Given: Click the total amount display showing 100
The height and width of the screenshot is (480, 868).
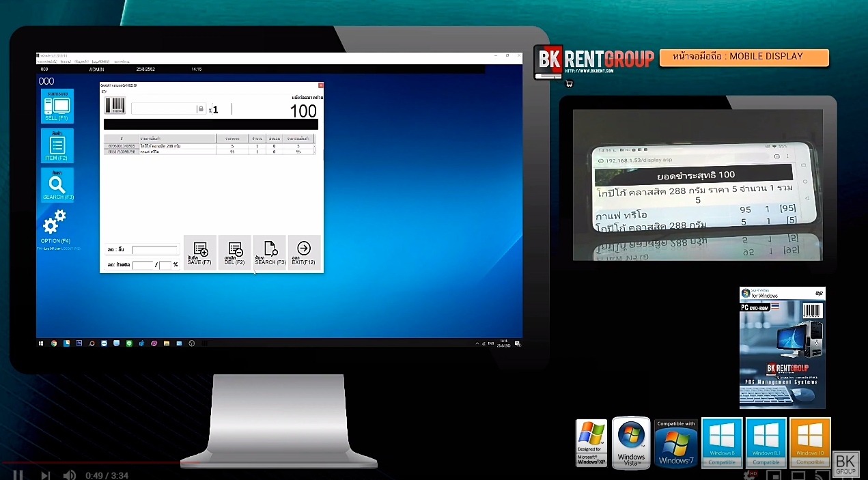Looking at the screenshot, I should [303, 111].
